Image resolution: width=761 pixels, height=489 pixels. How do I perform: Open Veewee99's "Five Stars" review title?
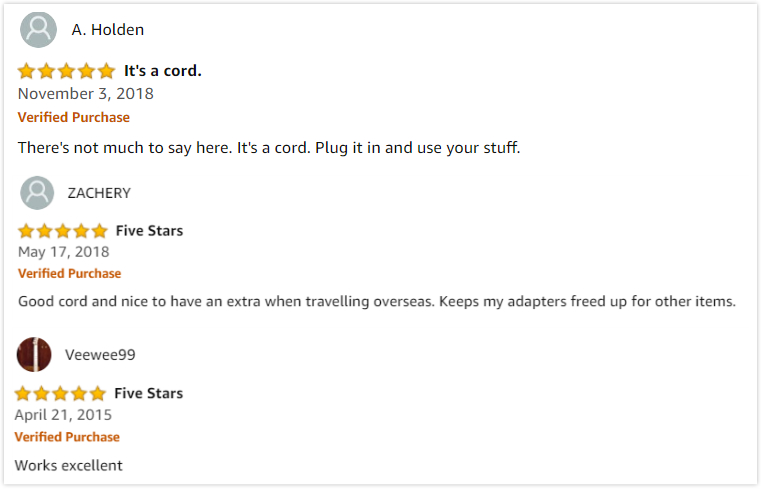(x=148, y=393)
